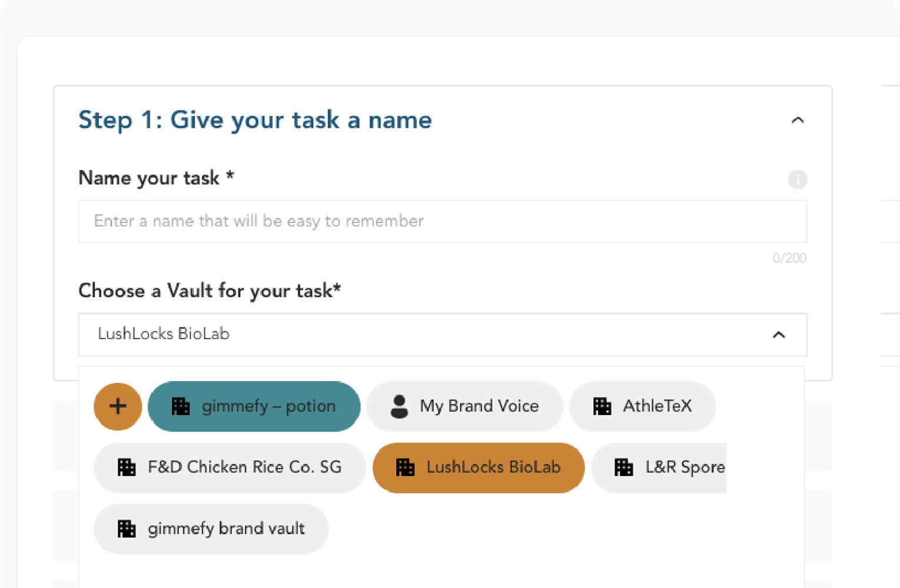Close the Vault dropdown using its chevron
The image size is (900, 588).
779,334
